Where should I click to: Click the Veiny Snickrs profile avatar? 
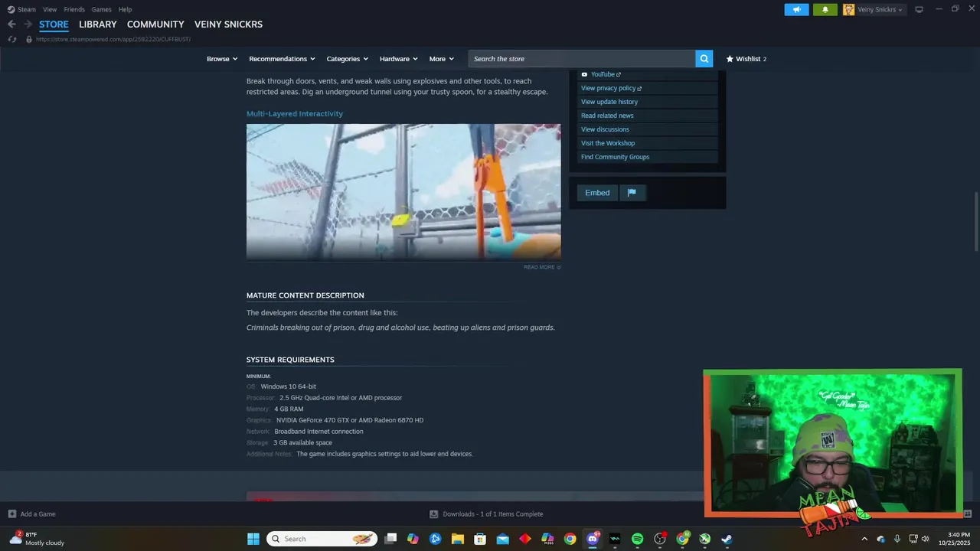coord(848,9)
